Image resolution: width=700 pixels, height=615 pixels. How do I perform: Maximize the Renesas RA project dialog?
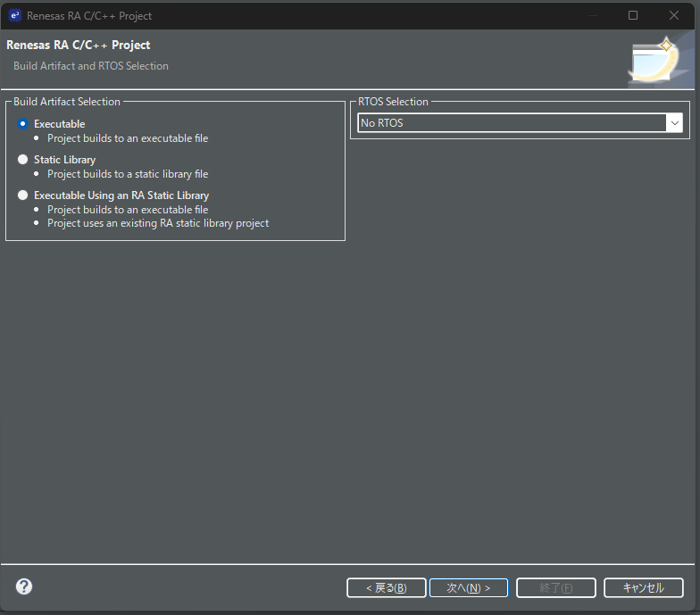coord(632,16)
